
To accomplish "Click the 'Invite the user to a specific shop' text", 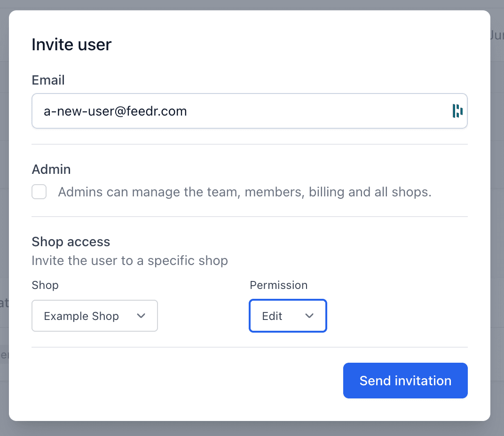I will pos(129,260).
